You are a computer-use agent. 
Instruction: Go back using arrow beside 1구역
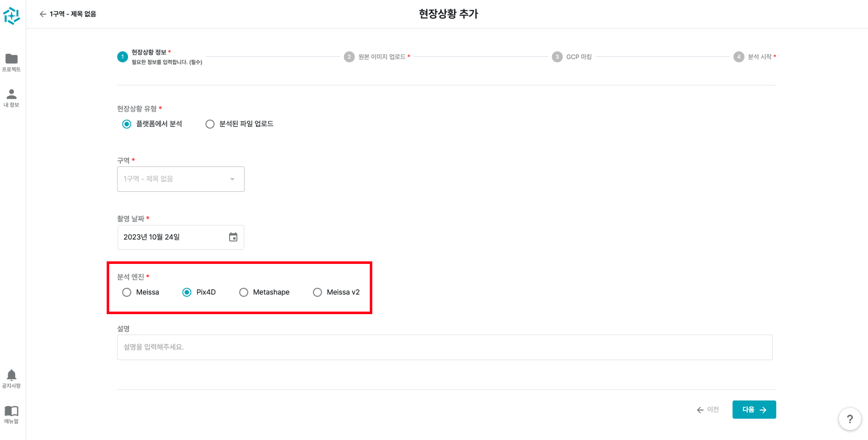pyautogui.click(x=43, y=14)
